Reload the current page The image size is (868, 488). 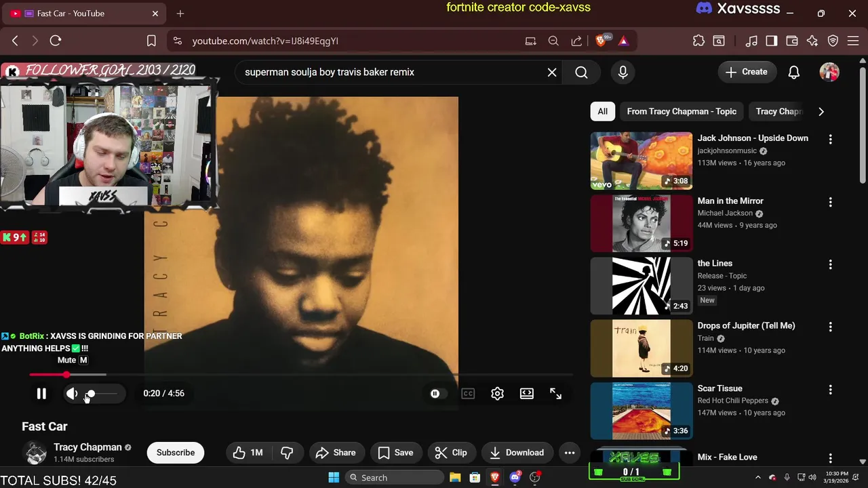pos(56,41)
